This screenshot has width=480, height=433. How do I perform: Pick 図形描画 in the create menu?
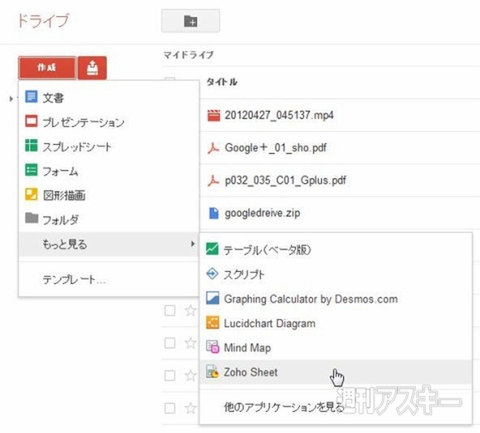pyautogui.click(x=109, y=195)
